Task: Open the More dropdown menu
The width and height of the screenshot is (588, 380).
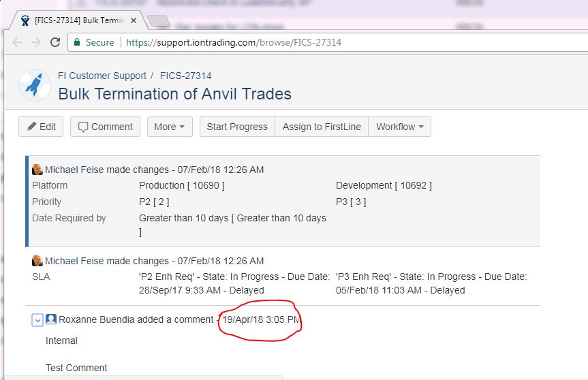Action: [x=170, y=127]
